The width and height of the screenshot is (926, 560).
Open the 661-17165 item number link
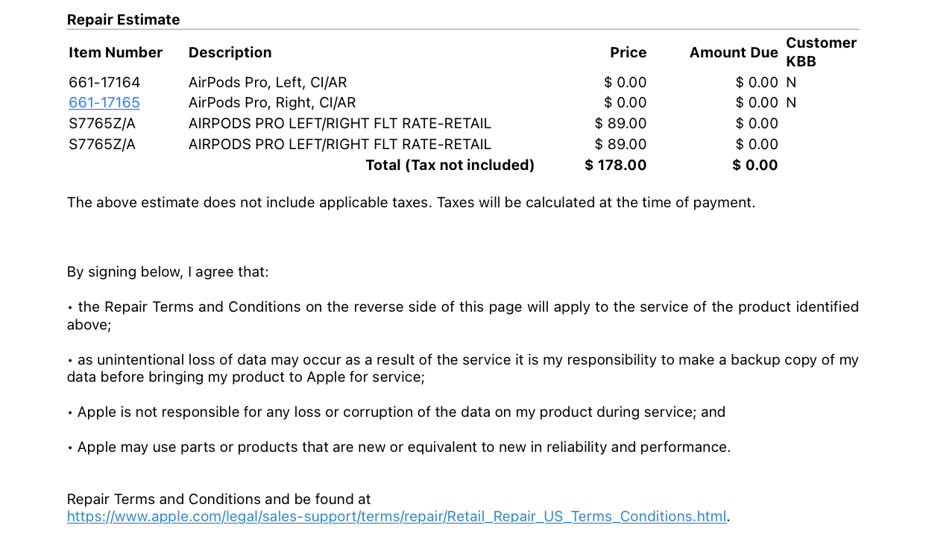point(104,102)
